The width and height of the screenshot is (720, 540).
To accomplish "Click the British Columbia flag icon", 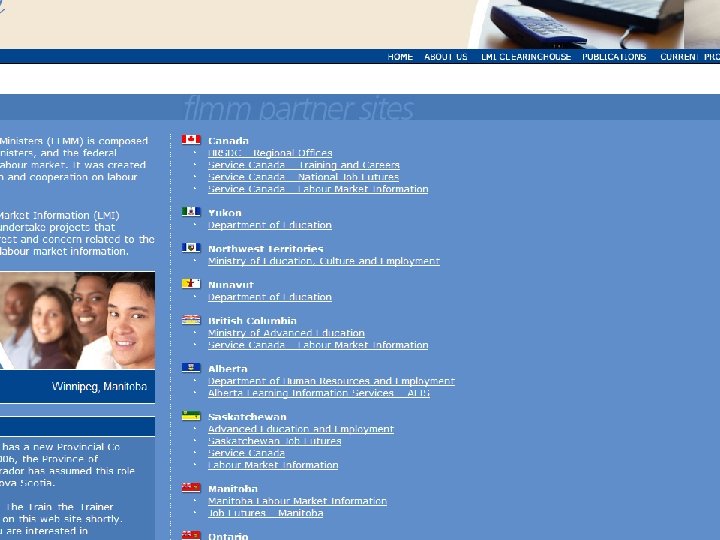I will 191,320.
